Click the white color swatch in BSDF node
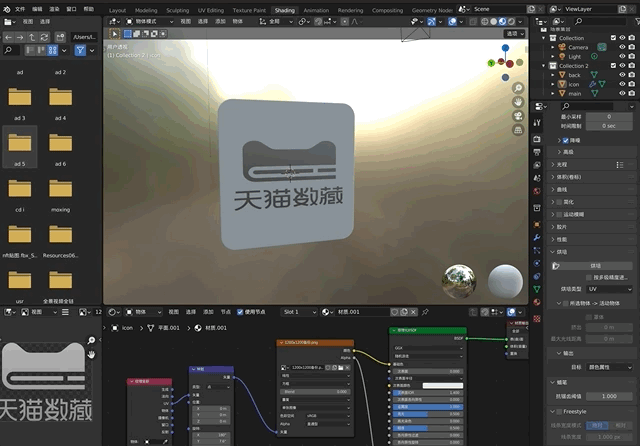This screenshot has width=640, height=446. pos(442,386)
